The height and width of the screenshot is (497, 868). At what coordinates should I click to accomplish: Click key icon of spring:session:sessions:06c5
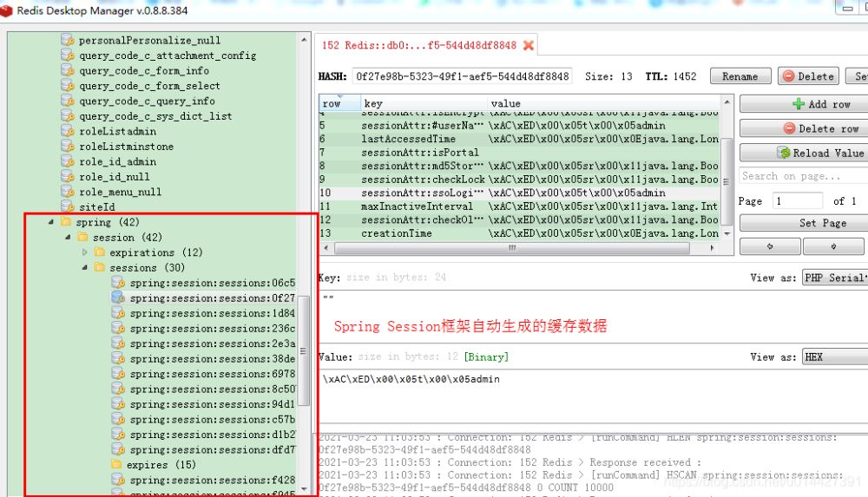pos(118,282)
